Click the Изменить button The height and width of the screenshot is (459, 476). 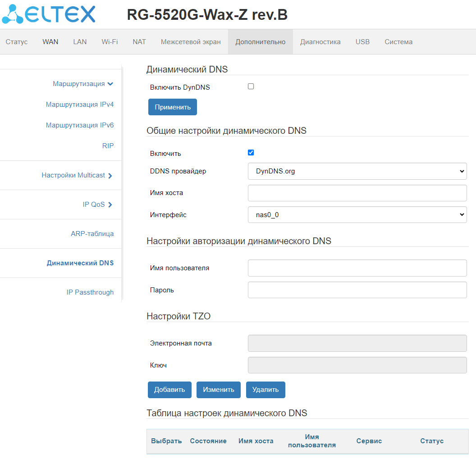219,390
